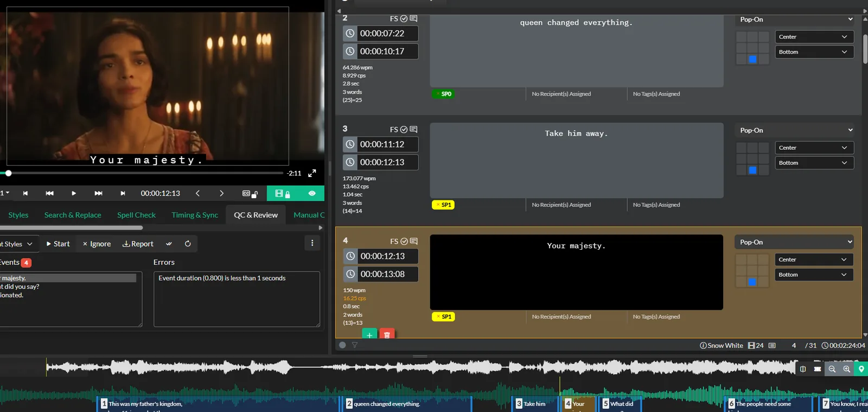This screenshot has width=868, height=412.
Task: Zoom in the timeline waveform
Action: tap(847, 369)
